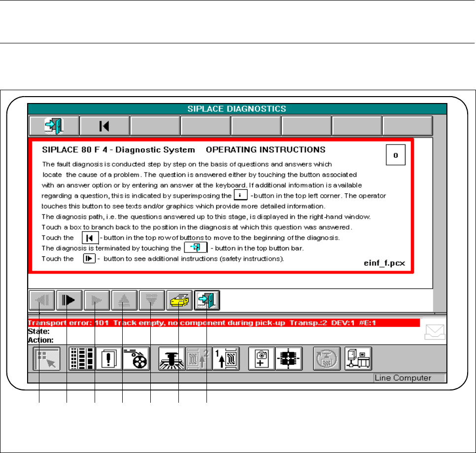Click the boxed 0 diagnosis path number
The height and width of the screenshot is (453, 476).
point(396,155)
